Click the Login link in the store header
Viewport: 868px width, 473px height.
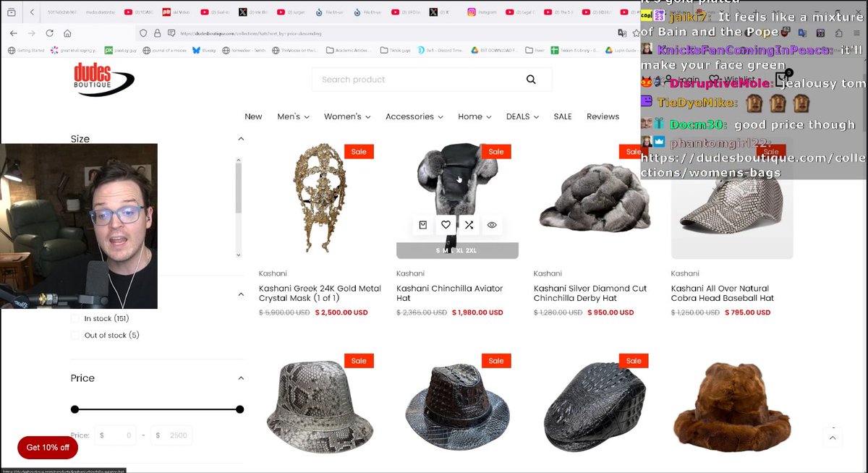(683, 80)
